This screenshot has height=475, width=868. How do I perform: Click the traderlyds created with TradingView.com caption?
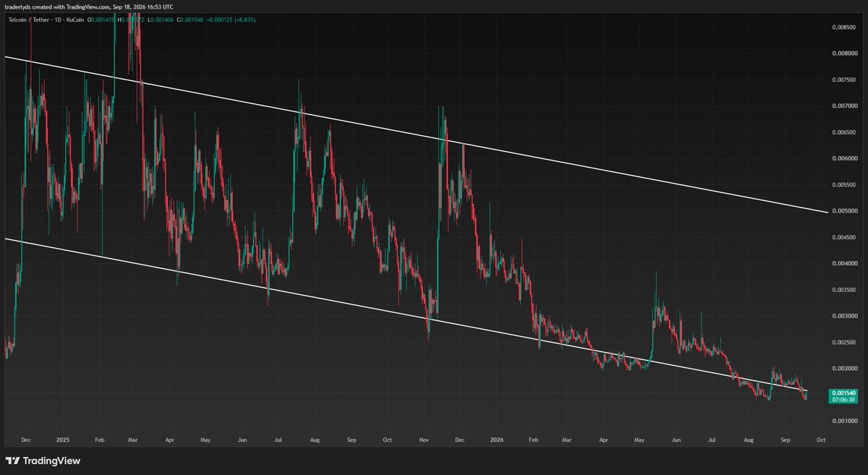pos(88,7)
